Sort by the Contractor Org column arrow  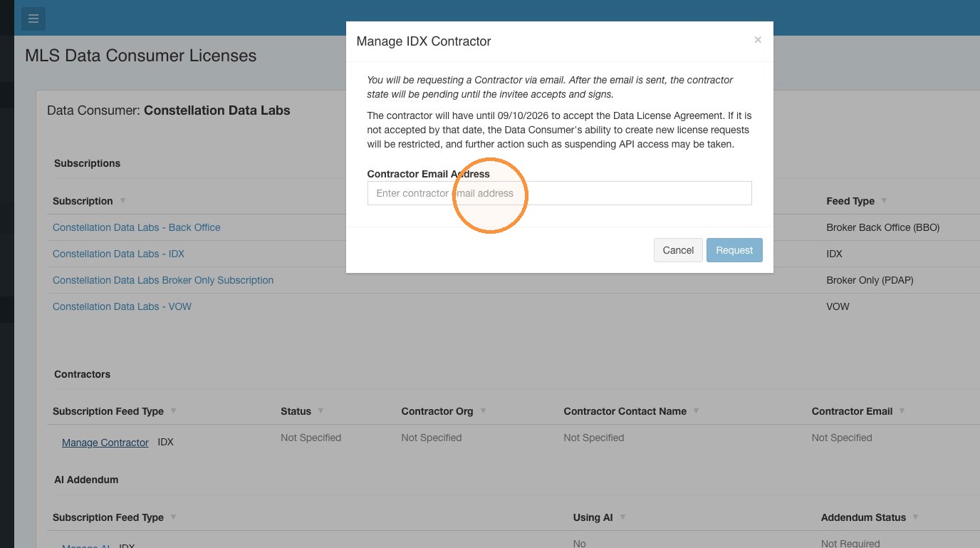[x=483, y=411]
